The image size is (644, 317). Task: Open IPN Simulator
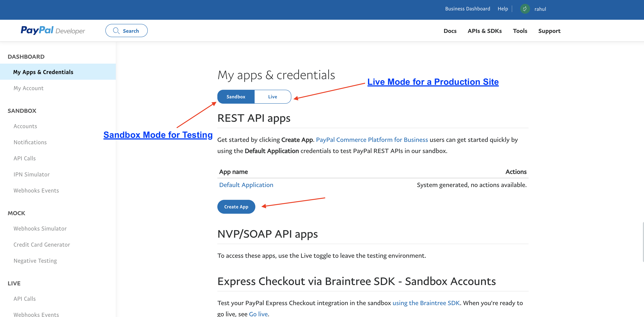coord(31,174)
